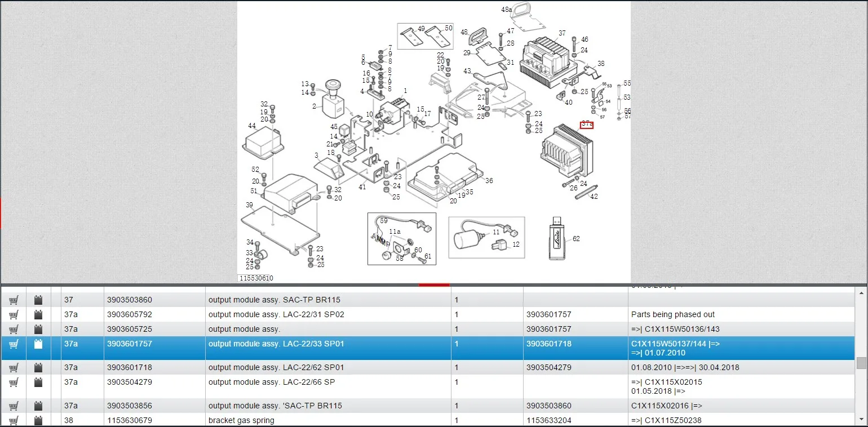The height and width of the screenshot is (427, 868).
Task: Click callout 36 in the diagram
Action: (489, 181)
